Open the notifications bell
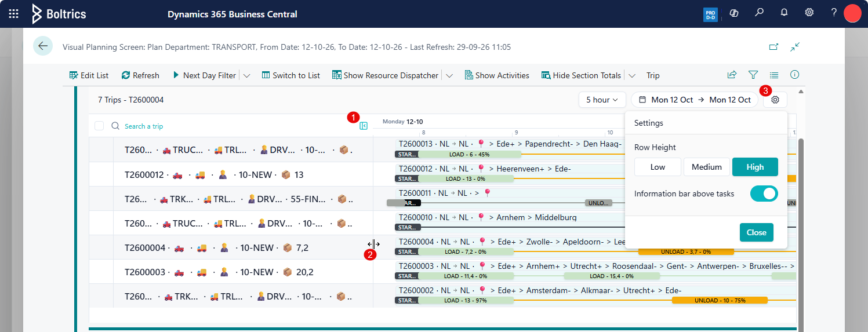The width and height of the screenshot is (868, 332). pos(784,12)
